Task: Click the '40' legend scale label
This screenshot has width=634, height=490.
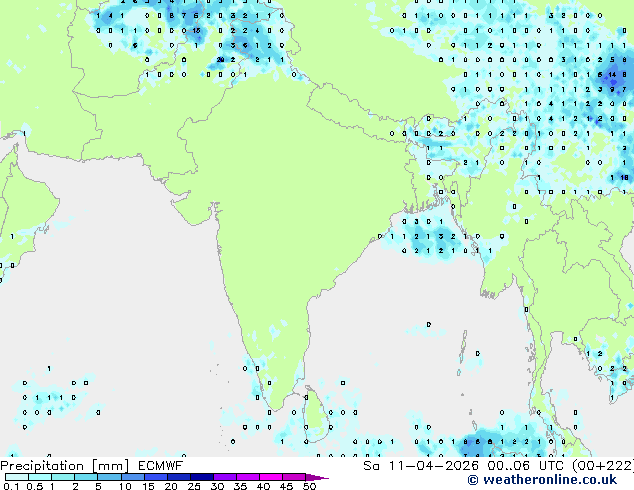Action: [263, 486]
